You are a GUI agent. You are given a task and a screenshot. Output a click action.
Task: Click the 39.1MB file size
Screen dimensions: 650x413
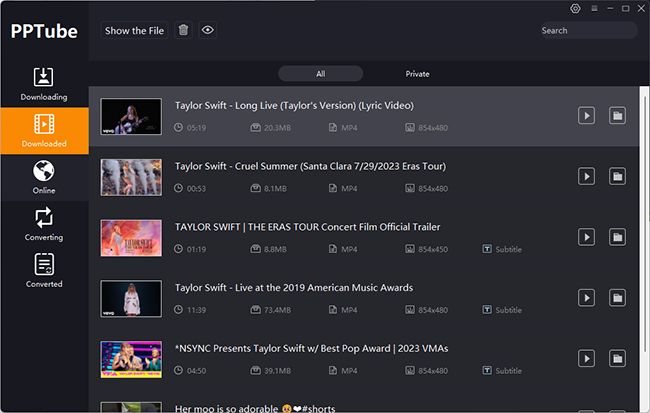coord(277,371)
